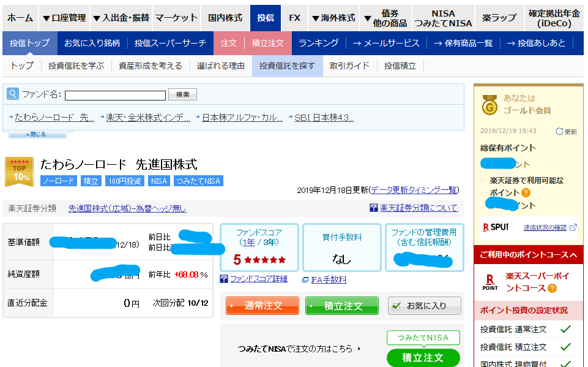Open the 確定拠出年金 (iDeCo) tab
The image size is (588, 367).
click(554, 18)
